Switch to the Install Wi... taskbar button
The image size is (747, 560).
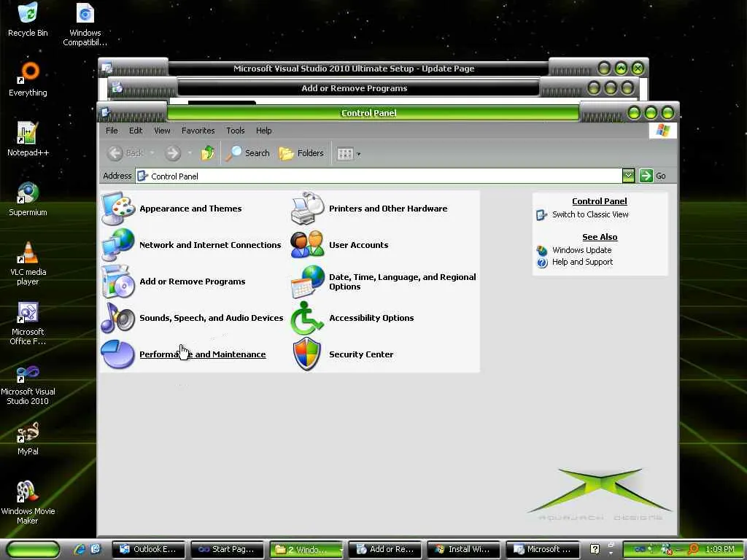[x=464, y=550]
